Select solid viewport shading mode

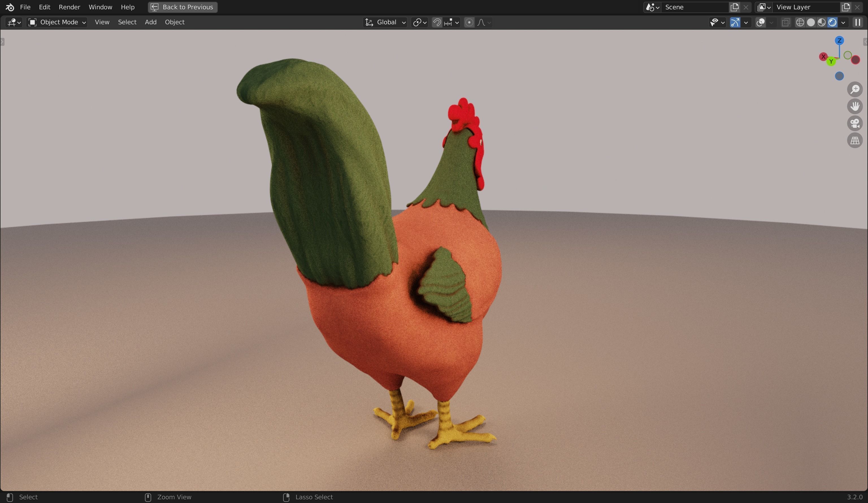pyautogui.click(x=811, y=22)
